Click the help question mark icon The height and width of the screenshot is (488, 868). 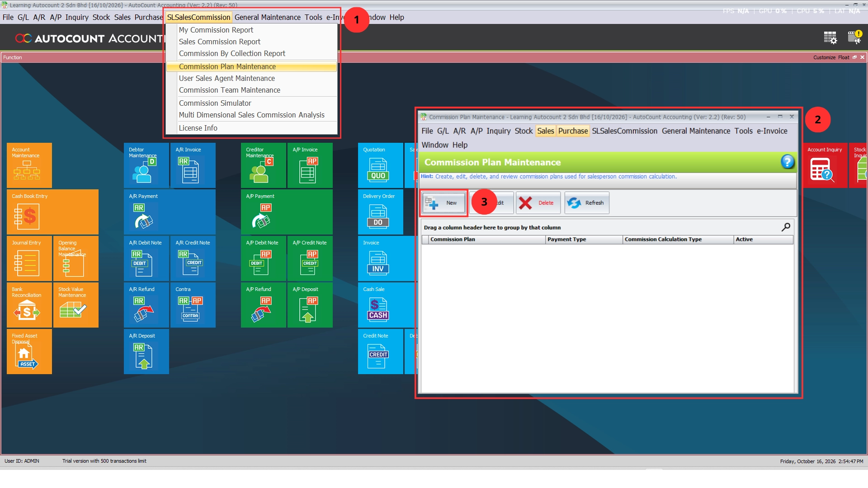(x=788, y=162)
